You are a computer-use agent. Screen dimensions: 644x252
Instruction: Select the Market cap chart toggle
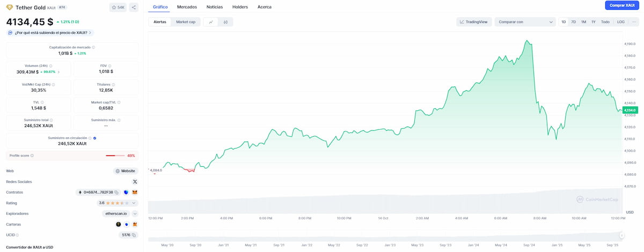(186, 22)
